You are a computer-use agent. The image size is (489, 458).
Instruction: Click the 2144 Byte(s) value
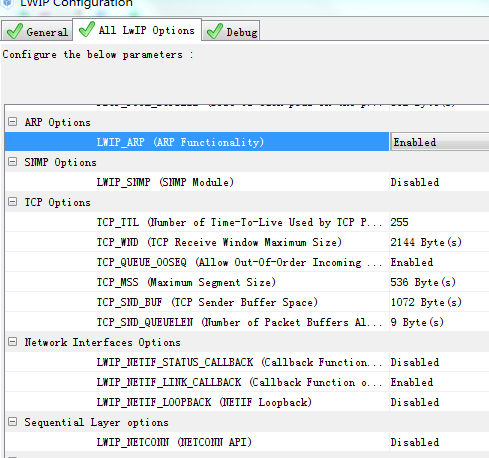pyautogui.click(x=426, y=242)
